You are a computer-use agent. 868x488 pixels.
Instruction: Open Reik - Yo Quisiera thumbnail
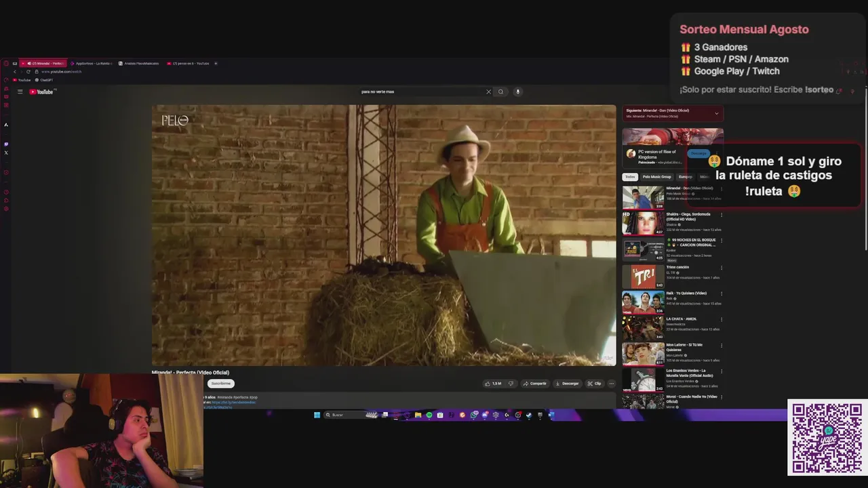tap(643, 302)
